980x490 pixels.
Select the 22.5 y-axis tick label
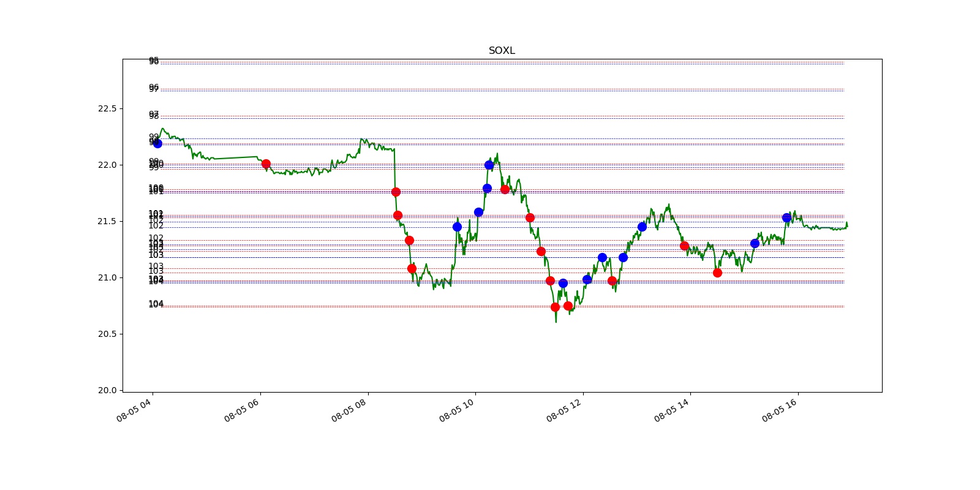[x=107, y=109]
